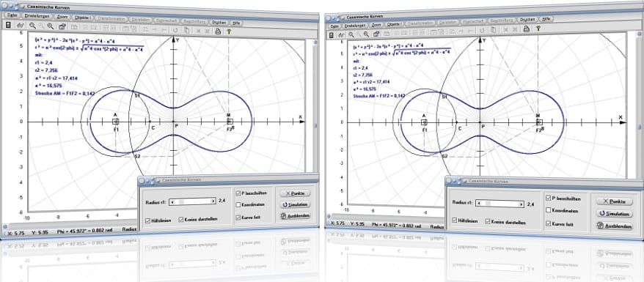Image resolution: width=644 pixels, height=282 pixels.
Task: Click left arrow of Radius r1 slider, right dialog
Action: [x=480, y=203]
